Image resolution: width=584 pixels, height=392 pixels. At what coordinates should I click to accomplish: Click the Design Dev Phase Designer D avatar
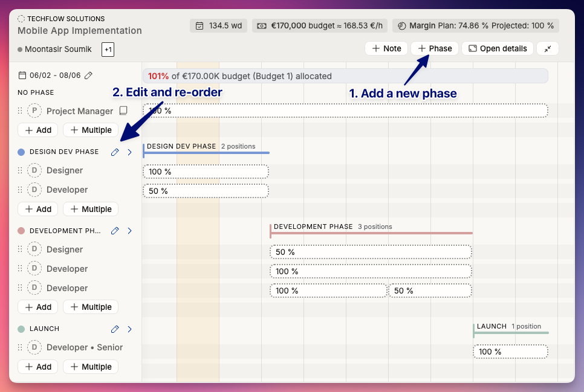pos(34,170)
